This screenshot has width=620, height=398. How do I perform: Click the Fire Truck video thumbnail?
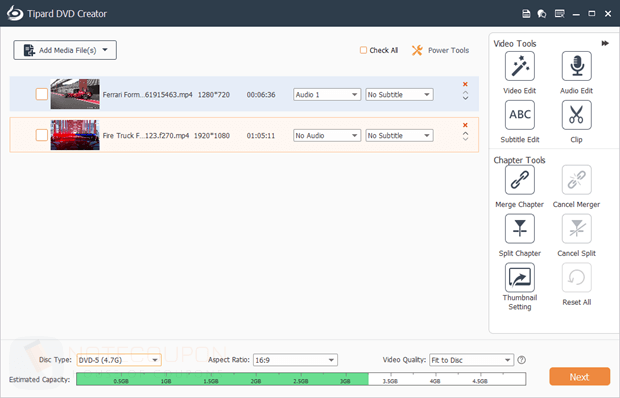(x=75, y=135)
